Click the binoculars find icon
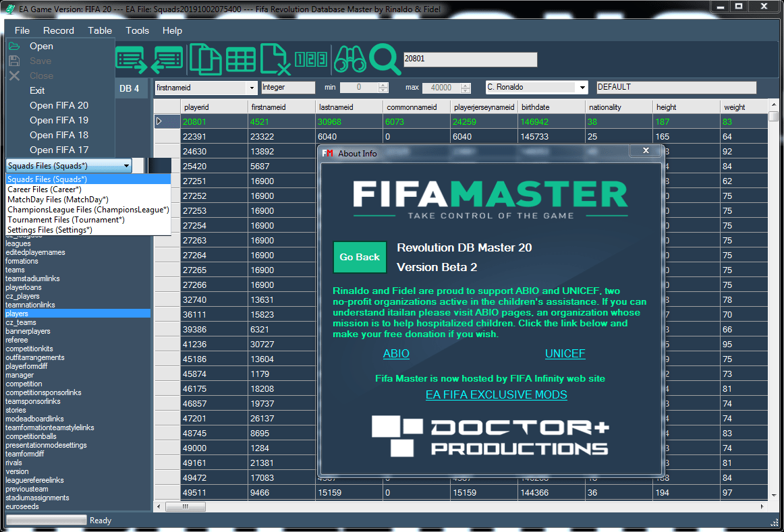The image size is (784, 532). tap(350, 59)
